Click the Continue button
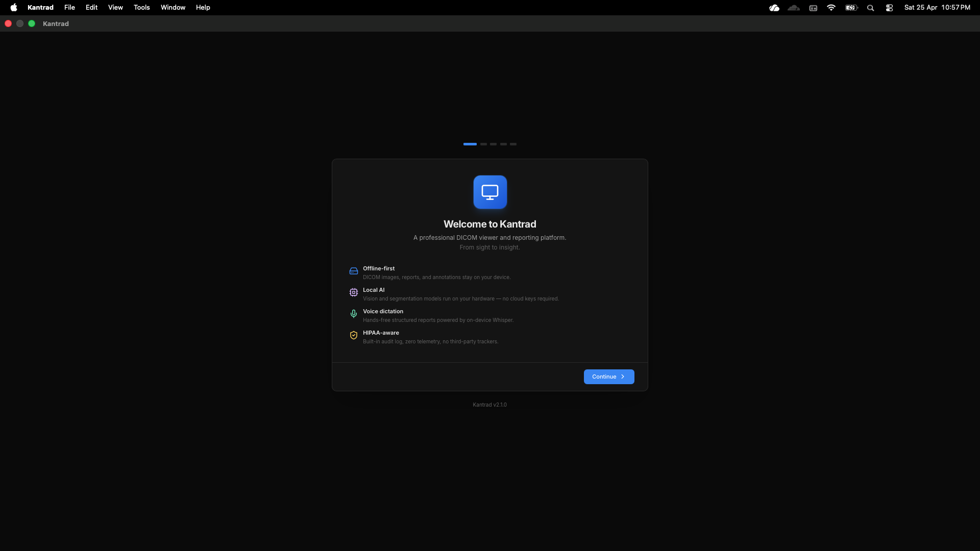This screenshot has height=551, width=980. coord(609,377)
